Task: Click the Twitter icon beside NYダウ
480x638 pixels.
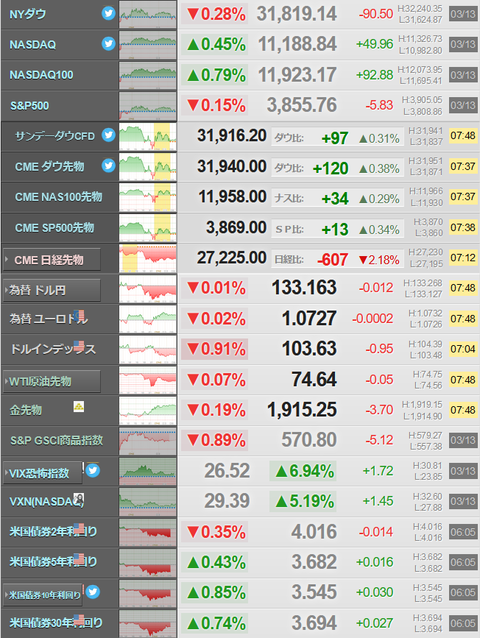Action: pos(108,13)
